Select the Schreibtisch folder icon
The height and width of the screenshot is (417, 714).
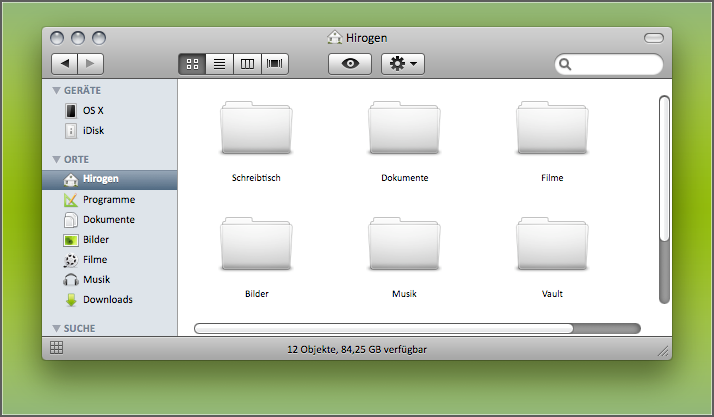pyautogui.click(x=256, y=128)
